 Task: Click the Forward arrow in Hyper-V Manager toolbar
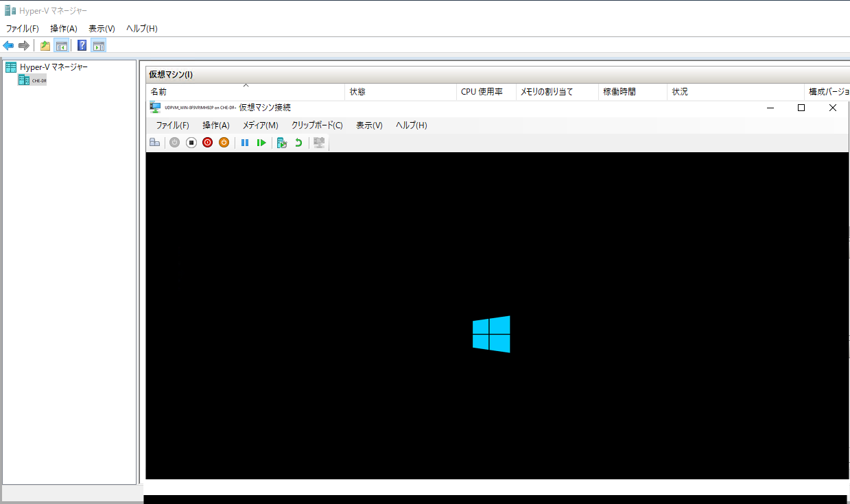click(x=24, y=46)
